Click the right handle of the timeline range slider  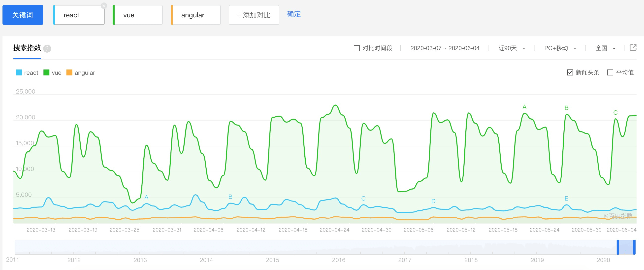[x=634, y=247]
